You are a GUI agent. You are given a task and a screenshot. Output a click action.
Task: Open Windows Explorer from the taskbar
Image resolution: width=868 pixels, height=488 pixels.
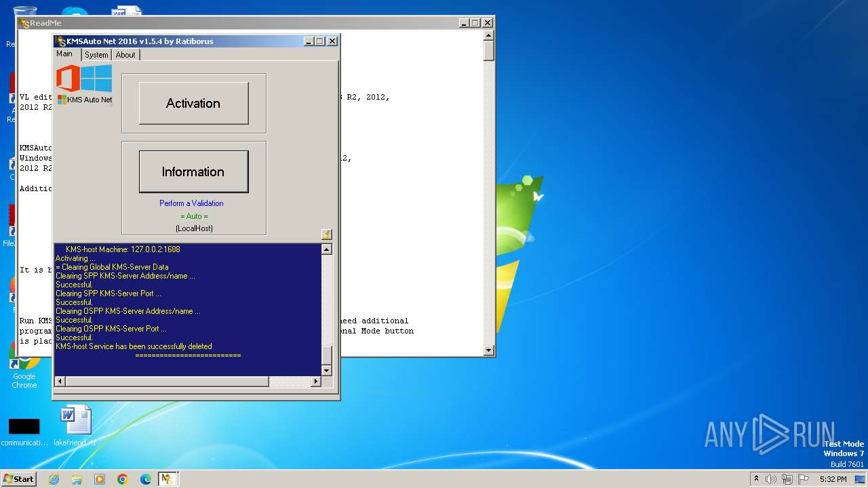tap(77, 479)
